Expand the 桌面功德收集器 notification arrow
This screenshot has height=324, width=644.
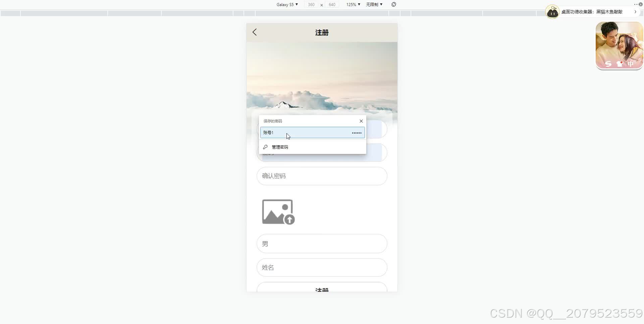tap(635, 12)
